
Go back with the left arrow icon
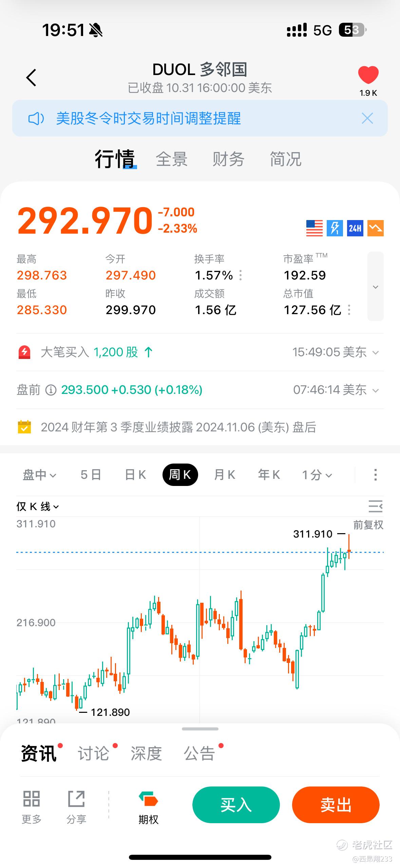31,77
